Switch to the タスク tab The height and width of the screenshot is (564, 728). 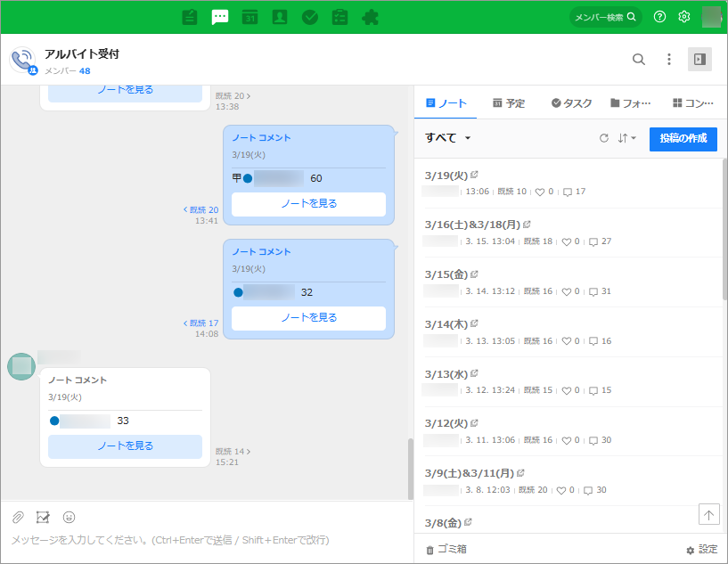click(571, 103)
